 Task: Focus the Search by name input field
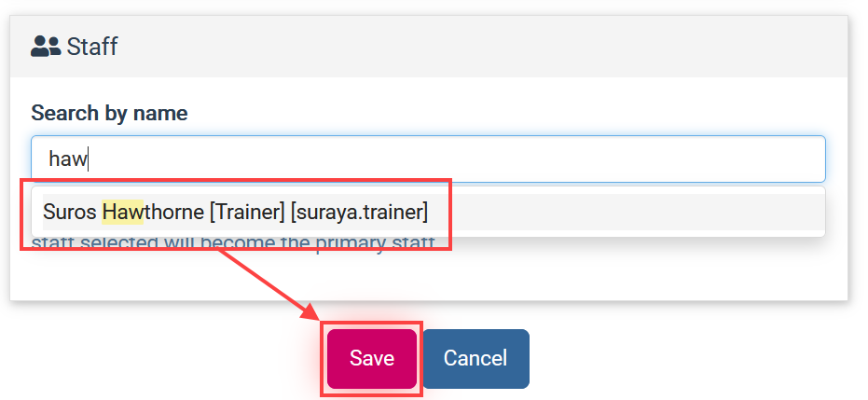tap(428, 159)
